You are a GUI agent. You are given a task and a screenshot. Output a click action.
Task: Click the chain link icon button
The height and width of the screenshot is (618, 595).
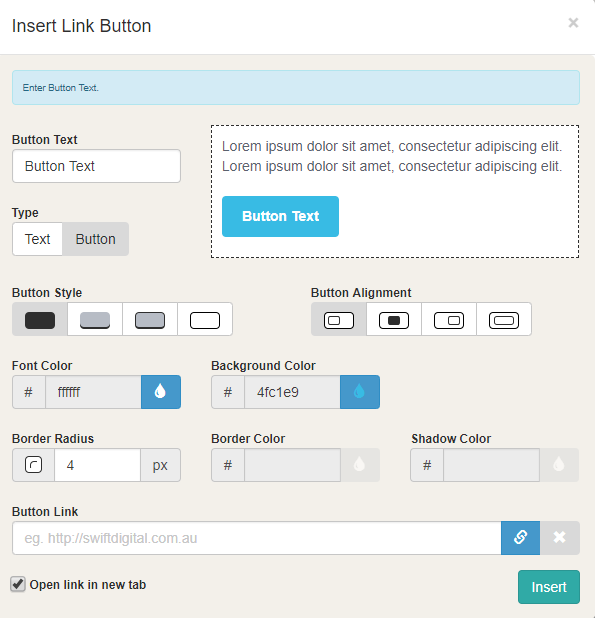click(521, 538)
